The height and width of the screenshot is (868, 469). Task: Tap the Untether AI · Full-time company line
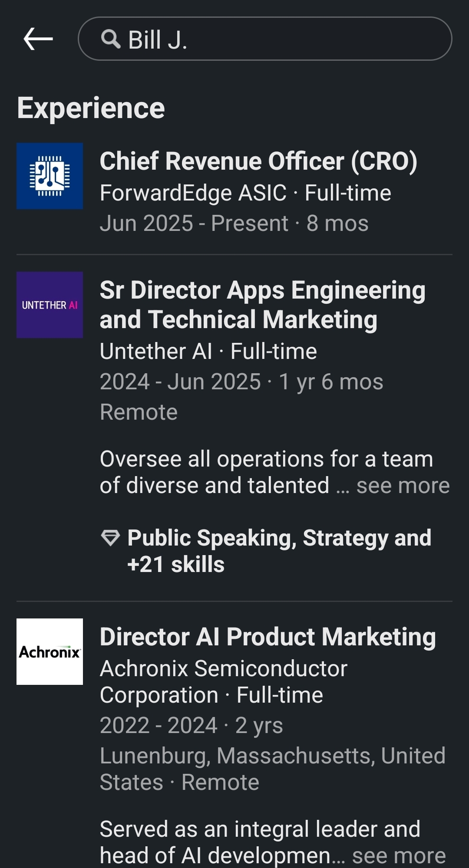point(208,352)
